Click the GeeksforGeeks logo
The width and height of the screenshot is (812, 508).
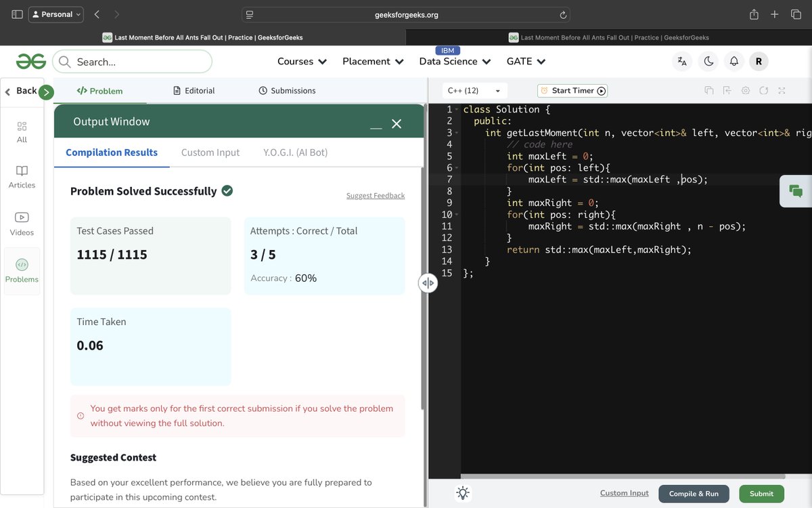31,62
